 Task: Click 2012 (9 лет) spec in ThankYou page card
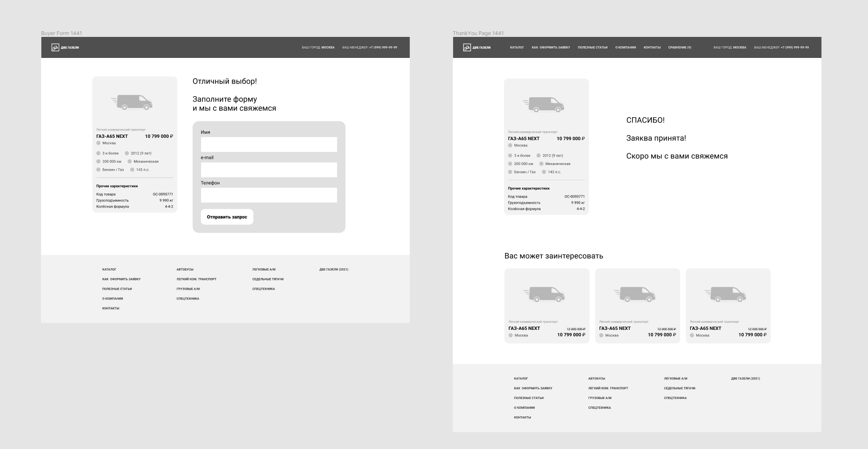(x=550, y=156)
